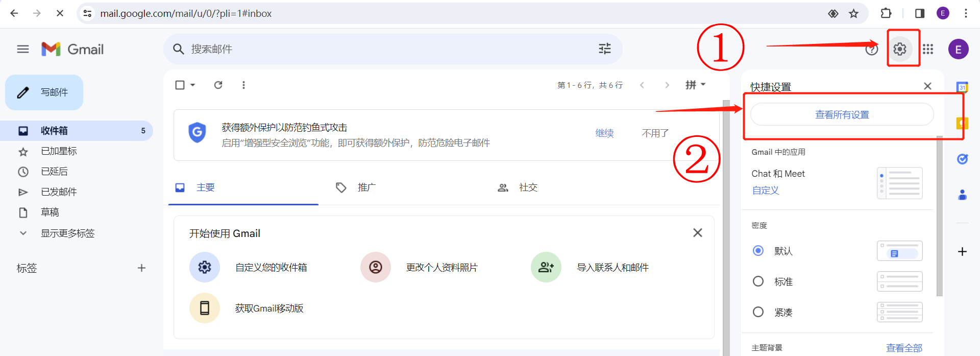
Task: Close the 快捷设置 panel
Action: [x=927, y=86]
